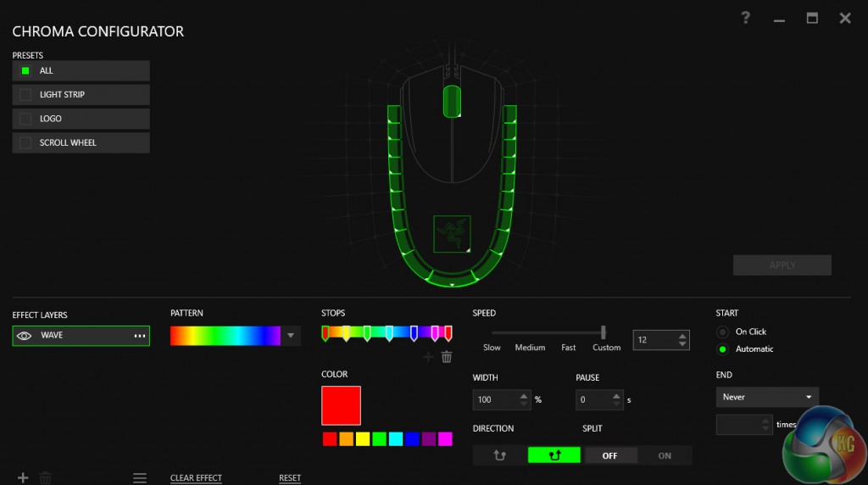Click the CLEAR EFFECT link
Screen dimensions: 868x485
[x=196, y=478]
